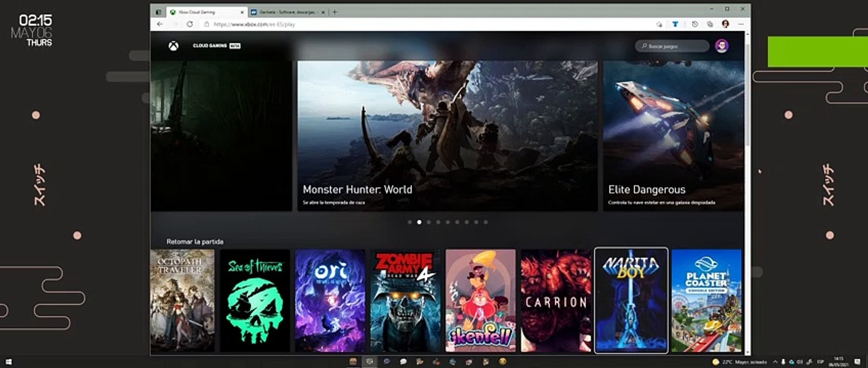This screenshot has height=368, width=868.
Task: Open the Edge vertical tabs panel
Action: click(x=159, y=12)
